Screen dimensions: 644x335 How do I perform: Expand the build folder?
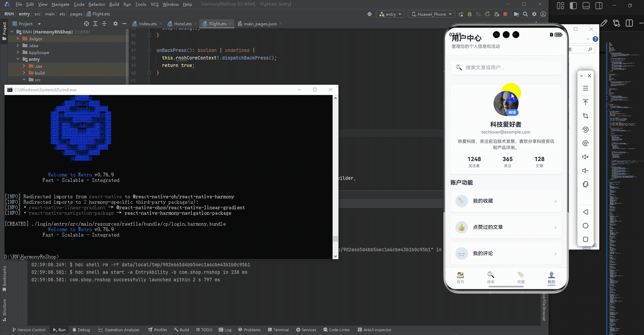point(24,73)
